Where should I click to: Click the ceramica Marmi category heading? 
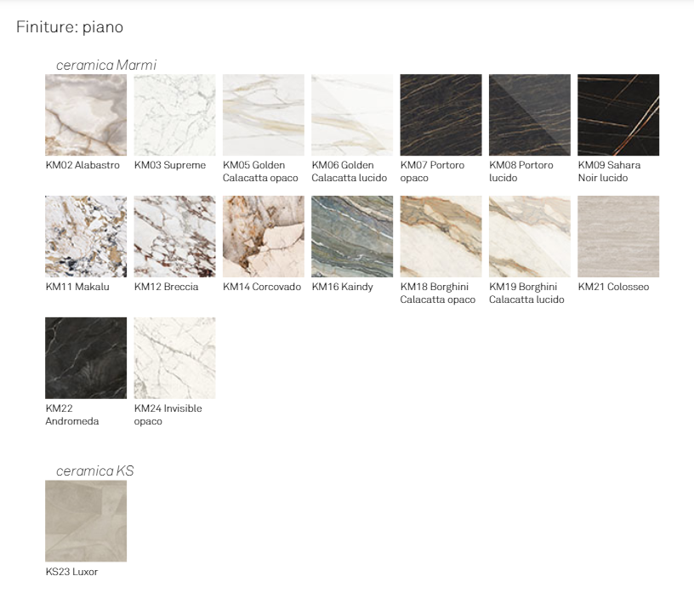coord(106,65)
